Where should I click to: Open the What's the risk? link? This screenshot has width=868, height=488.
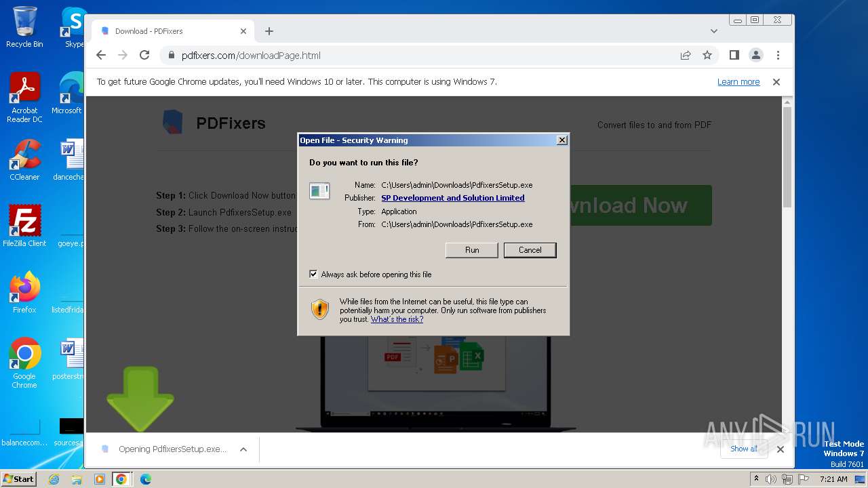[x=397, y=319]
